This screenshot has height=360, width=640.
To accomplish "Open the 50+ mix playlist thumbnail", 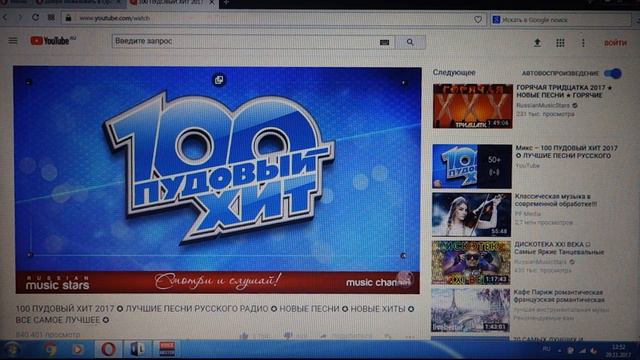I will 472,166.
